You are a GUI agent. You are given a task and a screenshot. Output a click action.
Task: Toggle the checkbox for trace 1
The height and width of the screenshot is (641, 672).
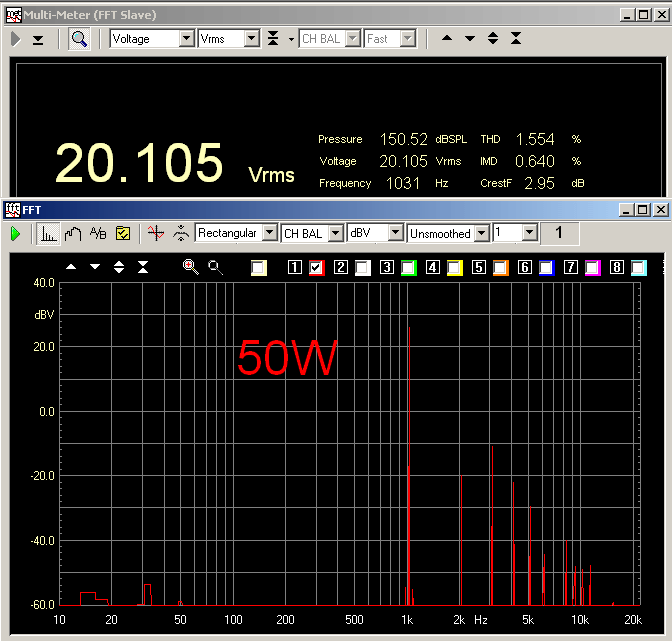[317, 268]
